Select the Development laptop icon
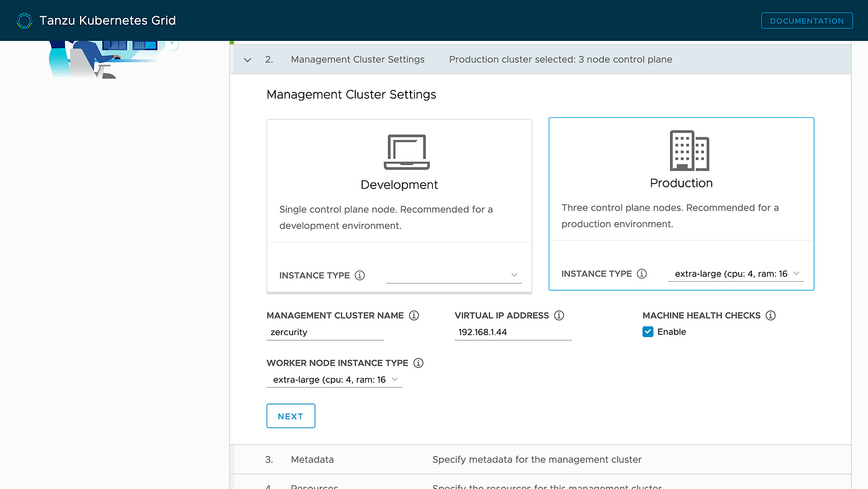 click(407, 153)
